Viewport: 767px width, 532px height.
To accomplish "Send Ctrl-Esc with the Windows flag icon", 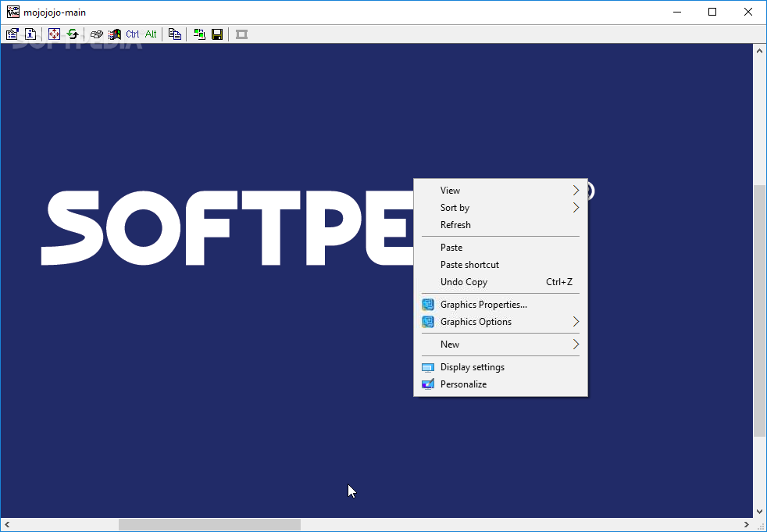I will (x=115, y=34).
